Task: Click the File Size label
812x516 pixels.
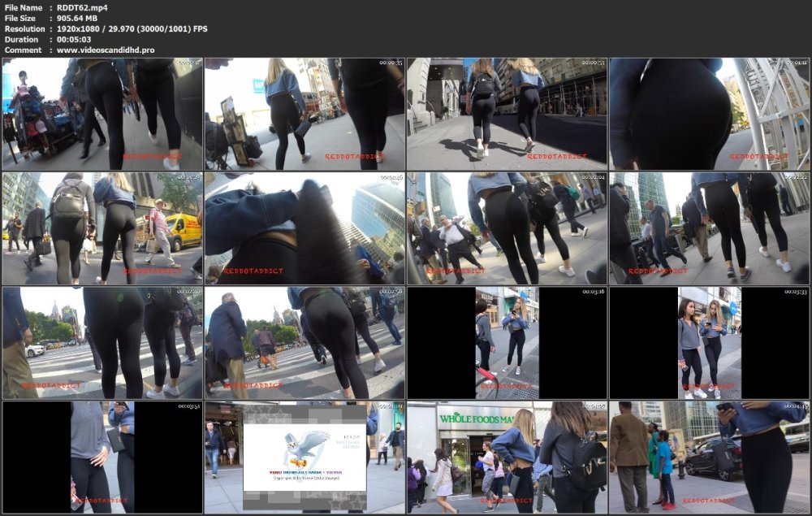Action: point(20,18)
